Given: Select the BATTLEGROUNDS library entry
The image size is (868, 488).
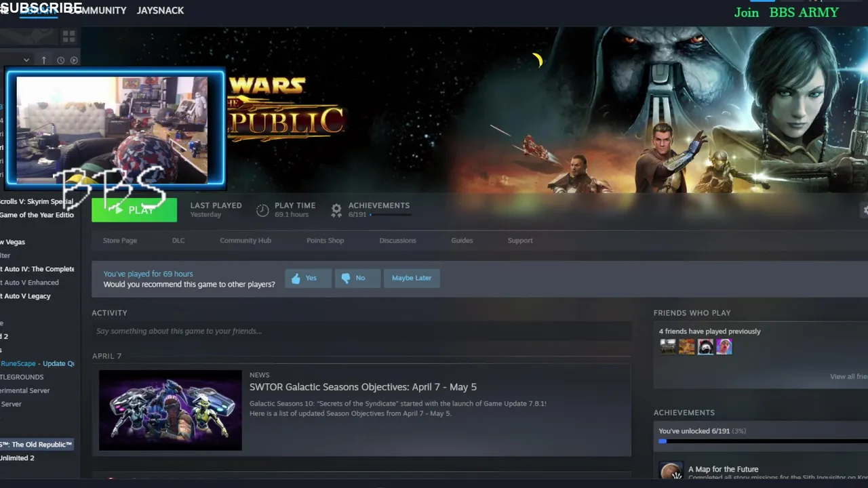Looking at the screenshot, I should click(22, 377).
